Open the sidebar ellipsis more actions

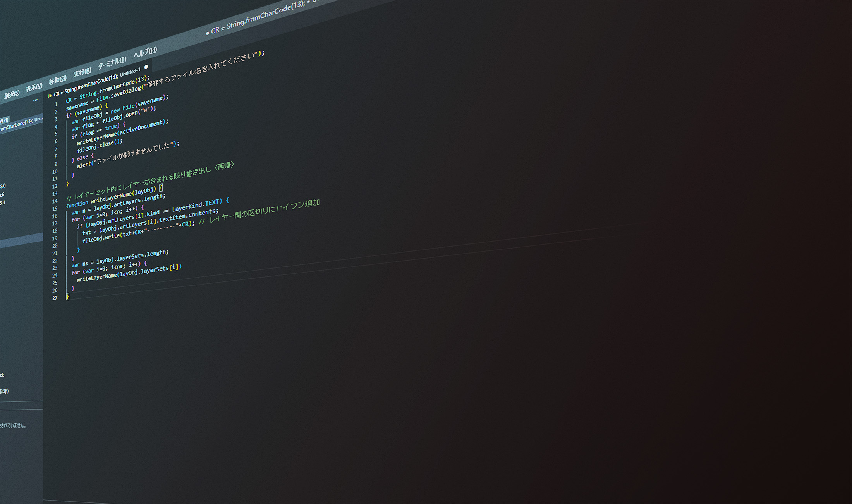click(35, 100)
